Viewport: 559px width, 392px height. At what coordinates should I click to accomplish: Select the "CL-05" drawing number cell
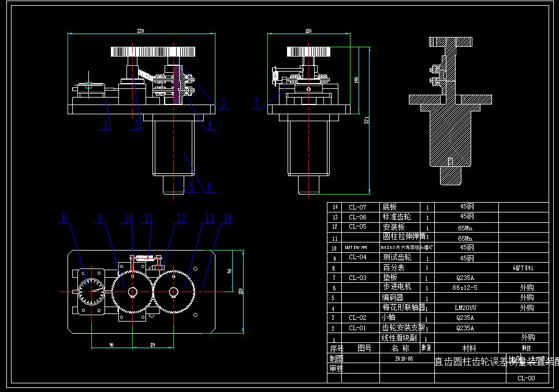pos(357,227)
